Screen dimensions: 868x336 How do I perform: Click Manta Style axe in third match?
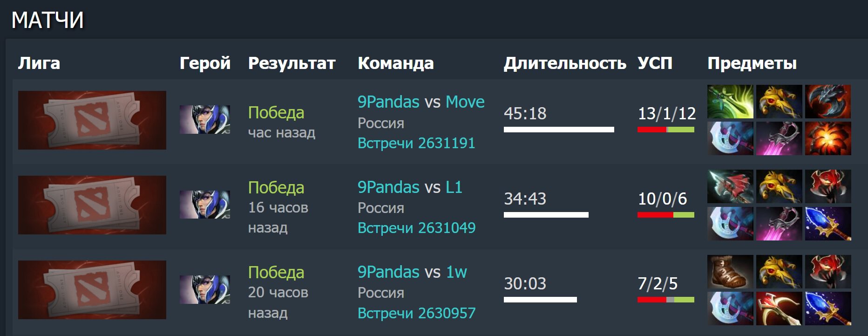click(x=730, y=309)
